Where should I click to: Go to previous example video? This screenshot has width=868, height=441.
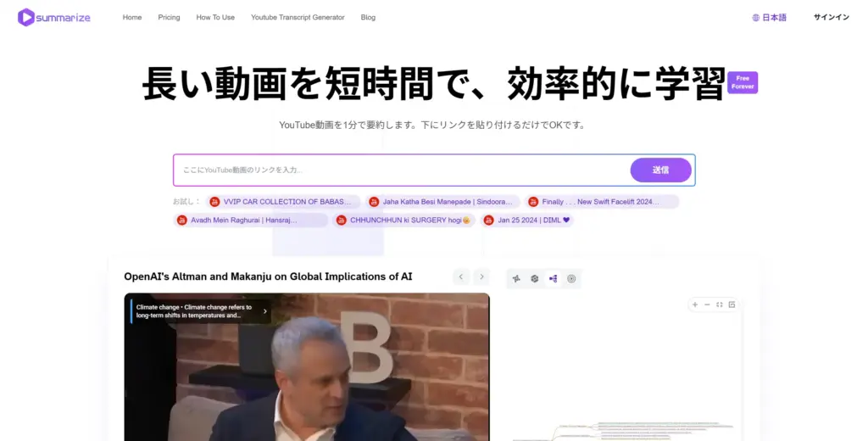coord(461,276)
